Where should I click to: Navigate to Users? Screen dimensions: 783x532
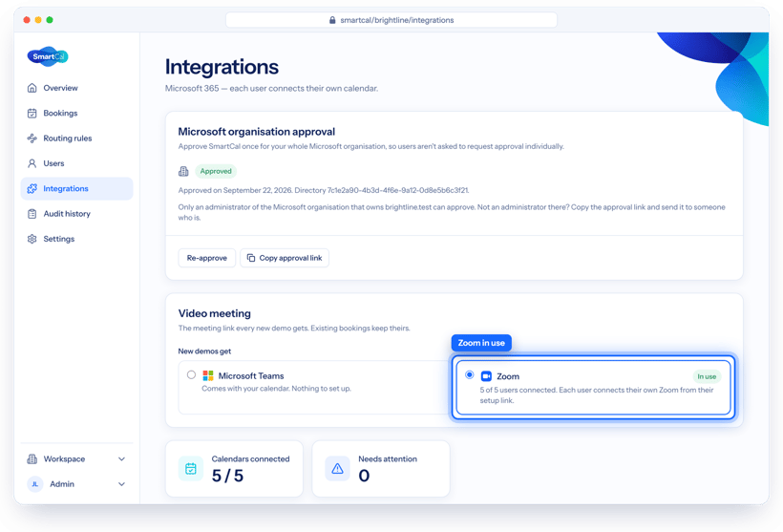coord(77,163)
